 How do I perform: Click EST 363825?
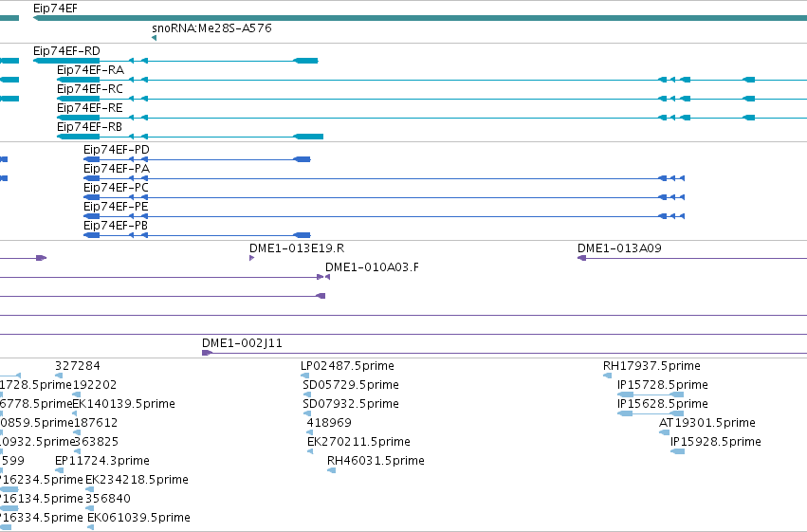click(77, 451)
